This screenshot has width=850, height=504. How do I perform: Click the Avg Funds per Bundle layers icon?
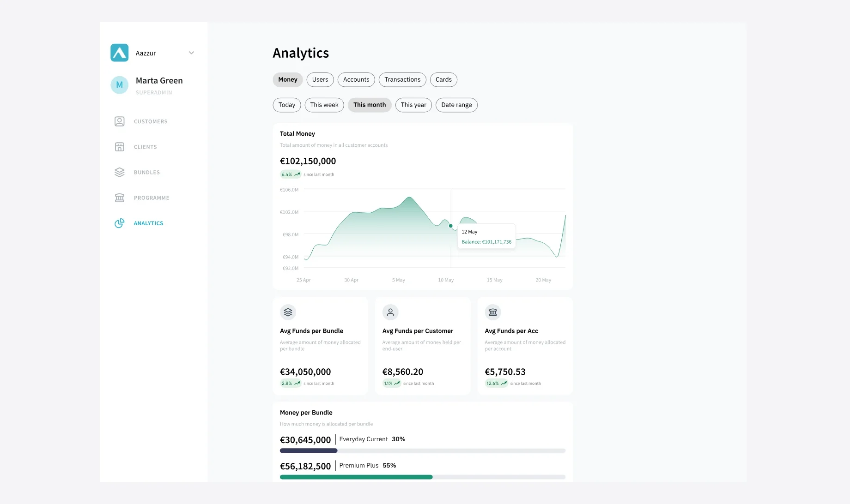coord(288,312)
